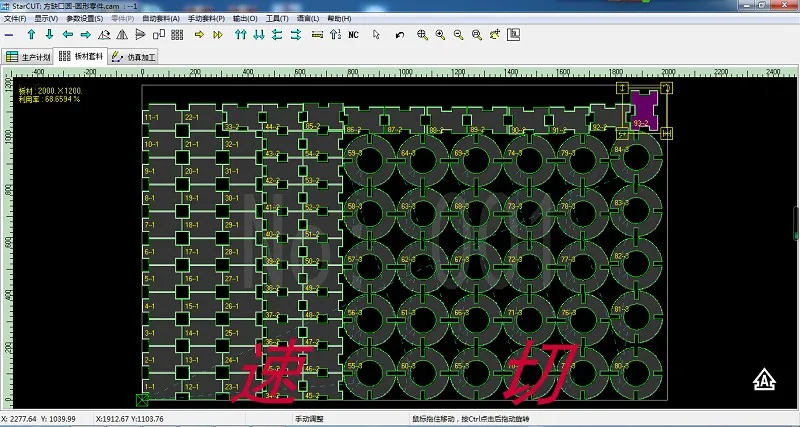Select the mouse pointer tool
800x427 pixels.
click(x=376, y=34)
